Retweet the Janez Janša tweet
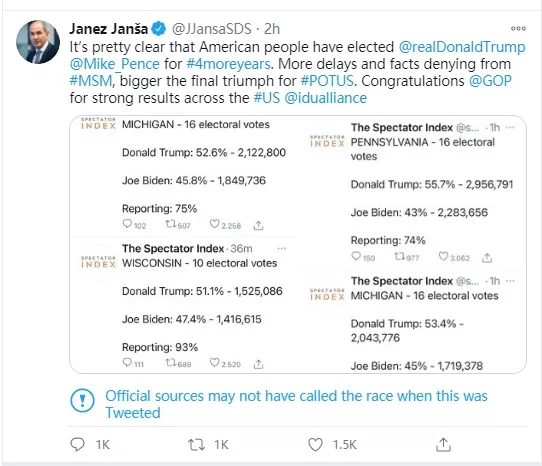The width and height of the screenshot is (542, 466). [x=196, y=445]
